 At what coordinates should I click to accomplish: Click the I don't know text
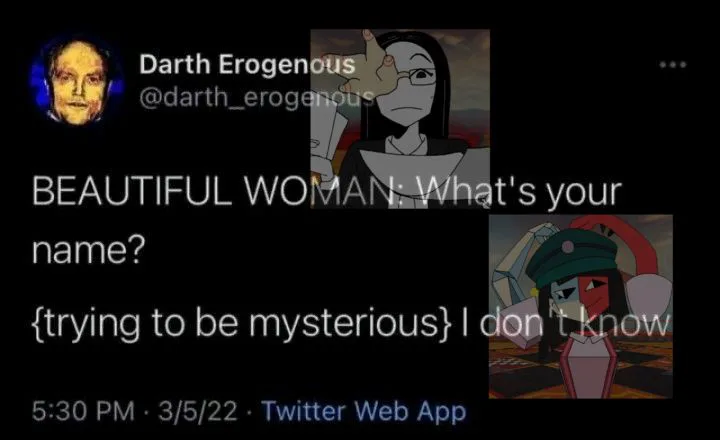click(565, 323)
